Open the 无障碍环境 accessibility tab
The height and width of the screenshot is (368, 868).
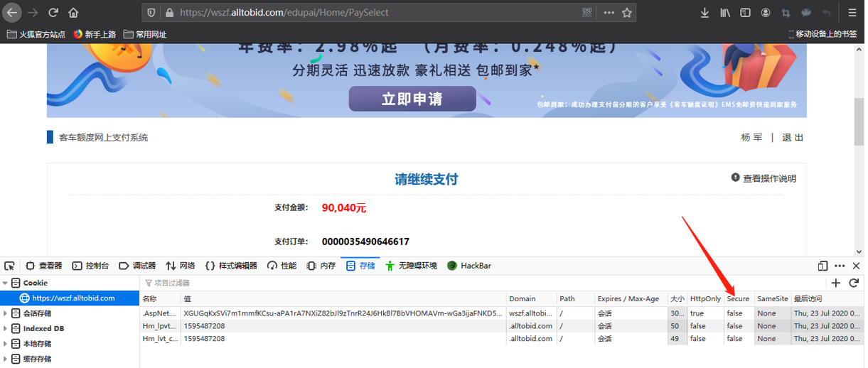412,266
